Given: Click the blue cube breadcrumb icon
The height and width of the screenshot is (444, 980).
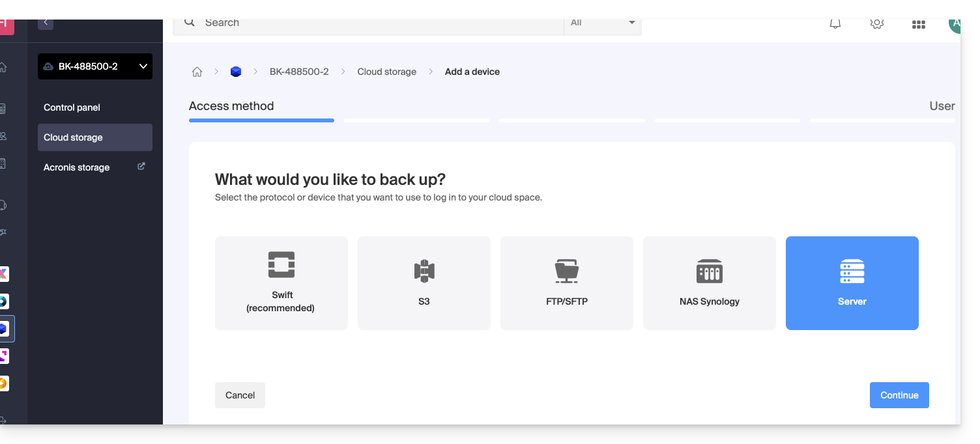Looking at the screenshot, I should coord(236,72).
